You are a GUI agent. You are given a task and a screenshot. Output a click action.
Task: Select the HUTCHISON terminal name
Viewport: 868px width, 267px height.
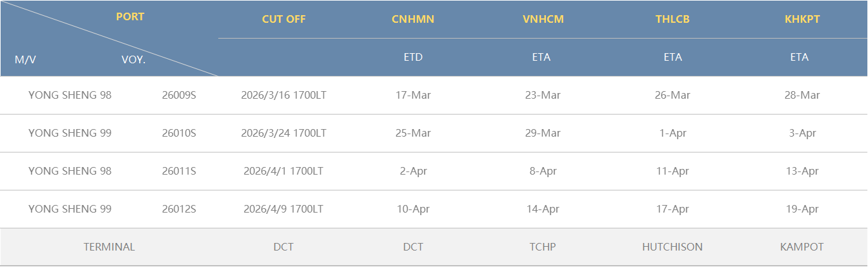(673, 247)
